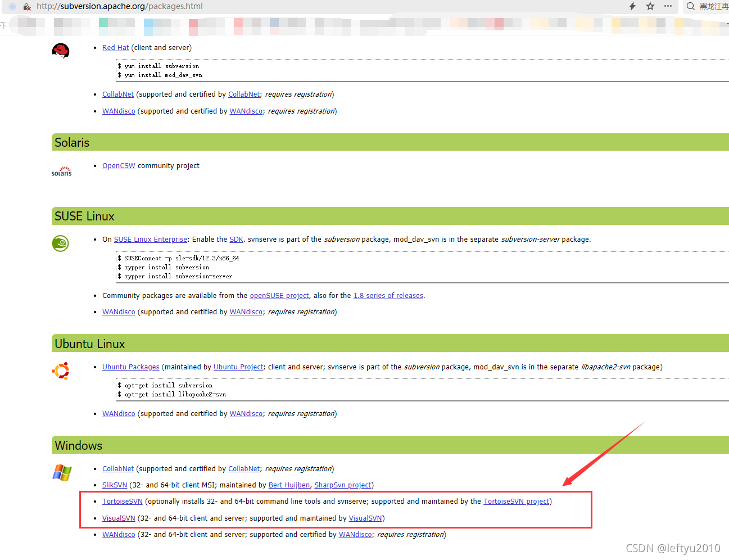Open 'certified by WANdisco' link in Windows section
The height and width of the screenshot is (560, 729).
pyautogui.click(x=355, y=535)
